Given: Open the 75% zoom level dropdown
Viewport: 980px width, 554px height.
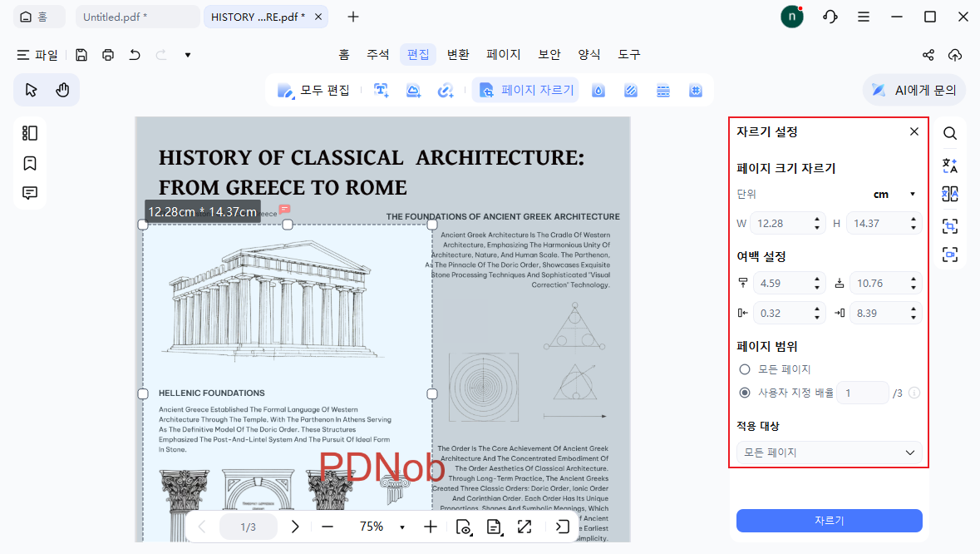Looking at the screenshot, I should point(401,527).
